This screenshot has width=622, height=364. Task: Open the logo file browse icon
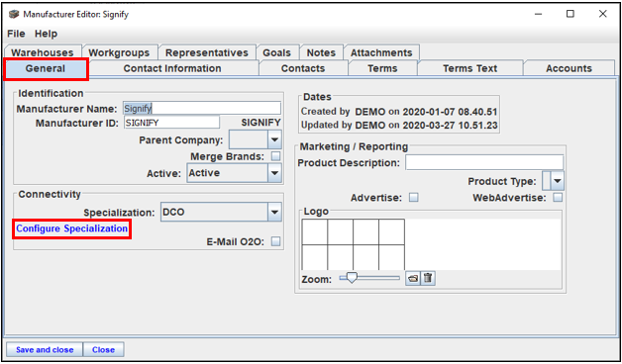[413, 279]
